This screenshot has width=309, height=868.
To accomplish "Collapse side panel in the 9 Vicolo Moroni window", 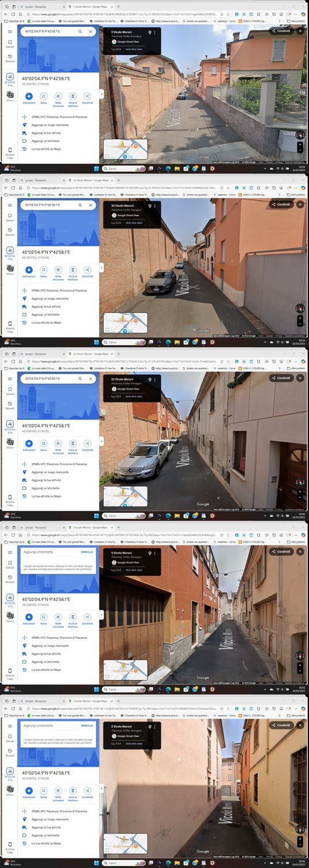I will 101,614.
